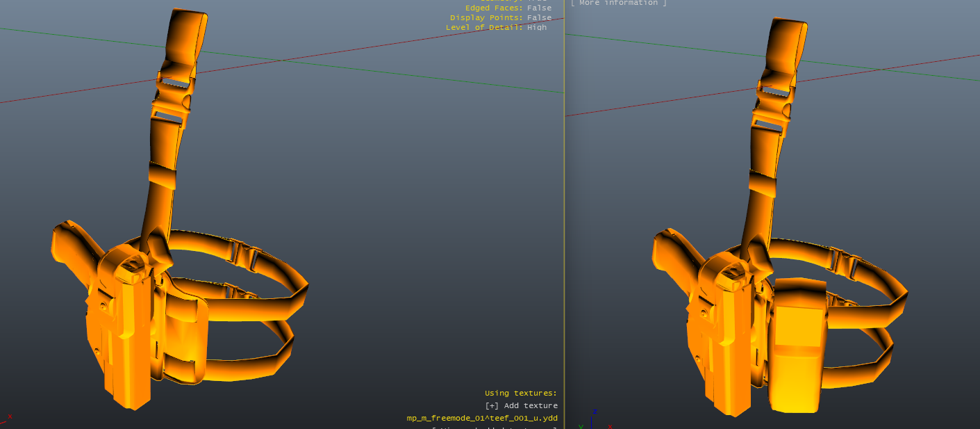Viewport: 980px width, 429px height.
Task: Select the mp_m_freemode_01^teef_001_u.ydd texture entry
Action: (482, 419)
